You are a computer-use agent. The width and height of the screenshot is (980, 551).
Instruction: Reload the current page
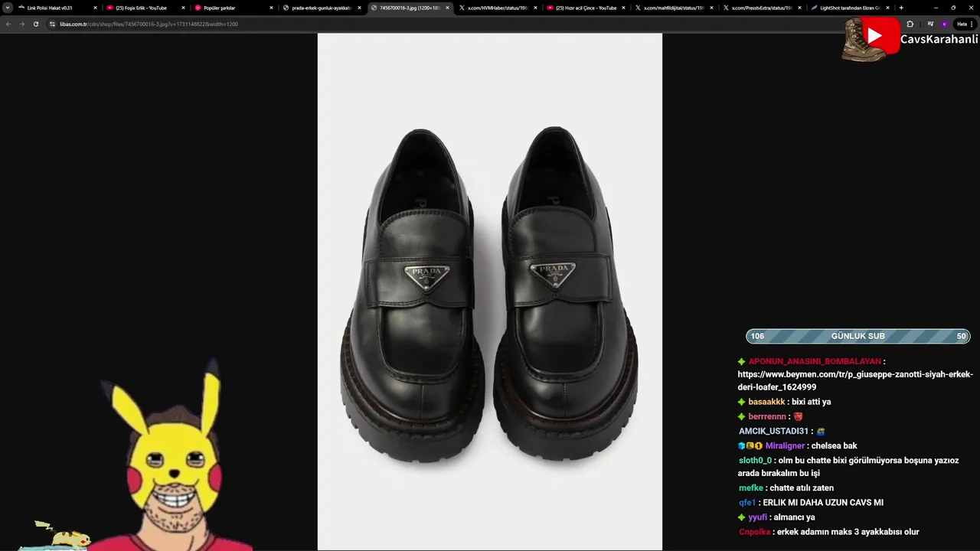(35, 24)
